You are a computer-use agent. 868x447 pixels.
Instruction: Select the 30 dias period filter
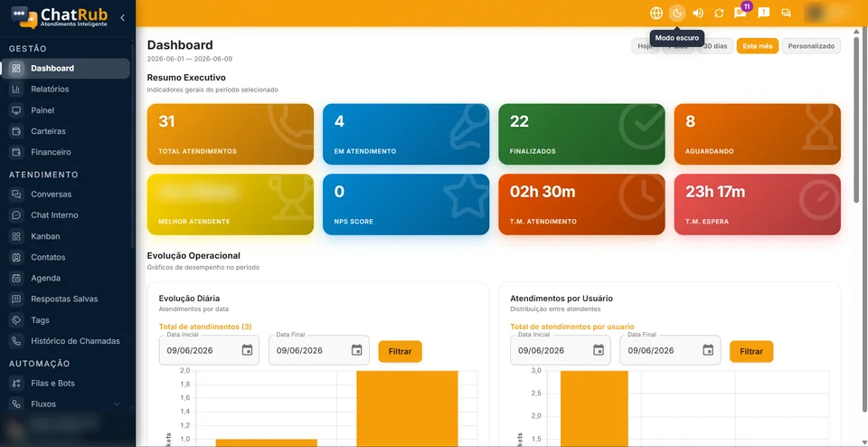(x=715, y=46)
